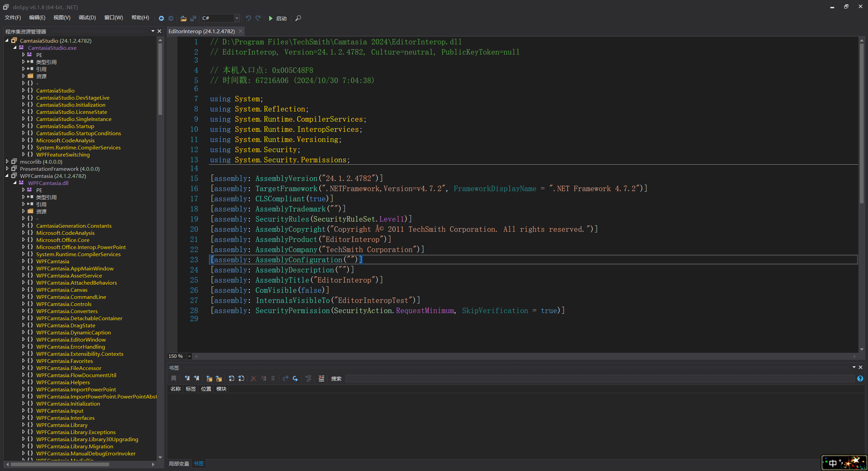This screenshot has height=471, width=868.
Task: Collapse the CamtasiaStudio (24.1.2.4782) assembly node
Action: pos(7,40)
